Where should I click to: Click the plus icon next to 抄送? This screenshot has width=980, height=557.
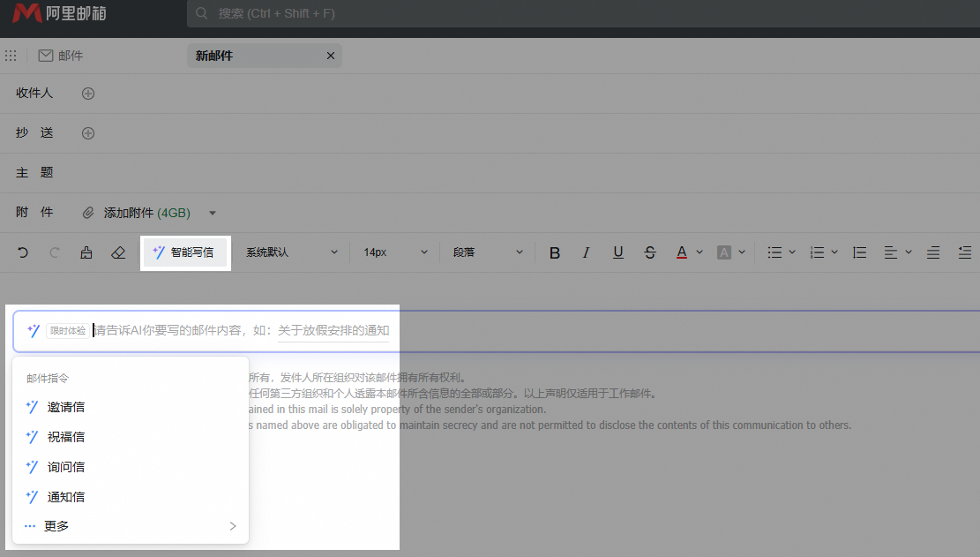pos(88,133)
